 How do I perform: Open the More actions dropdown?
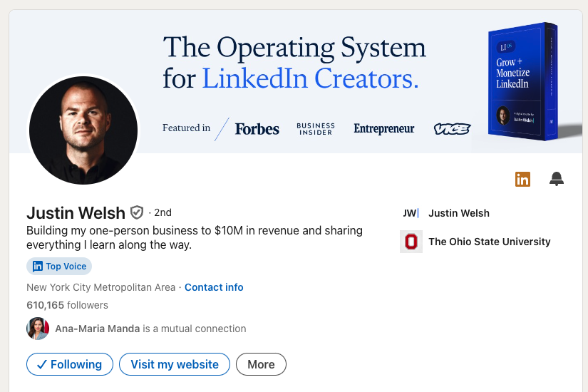pos(261,364)
